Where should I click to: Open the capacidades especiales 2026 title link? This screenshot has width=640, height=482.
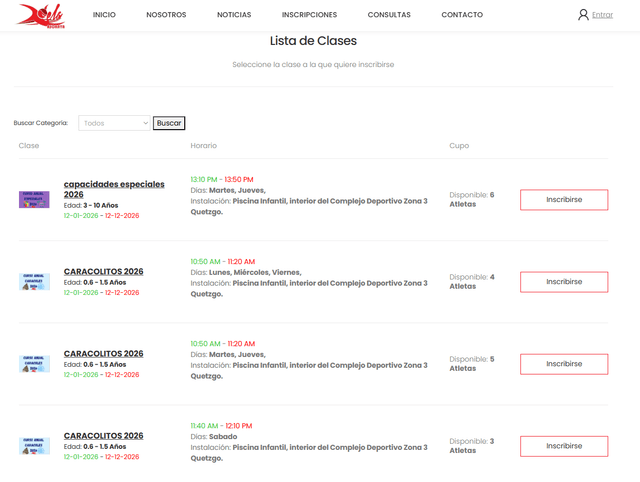113,189
